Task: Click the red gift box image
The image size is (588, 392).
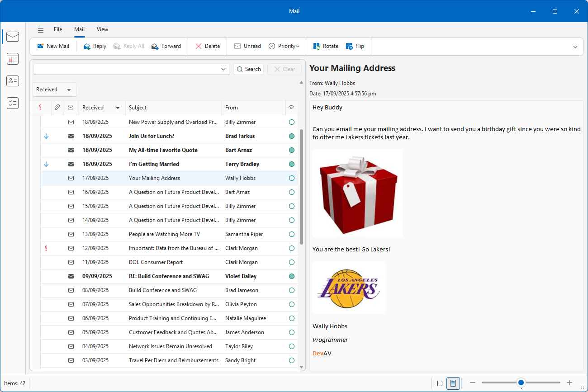Action: point(358,193)
